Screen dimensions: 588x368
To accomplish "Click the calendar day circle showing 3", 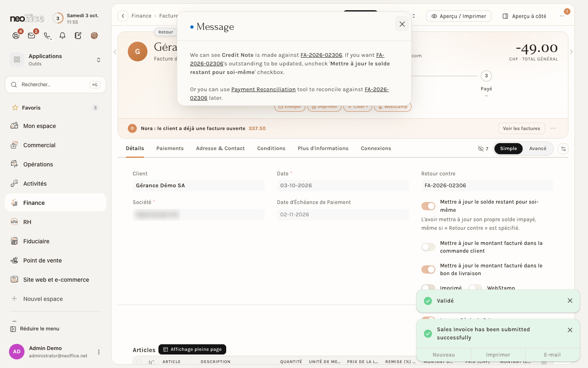I will 58,18.
